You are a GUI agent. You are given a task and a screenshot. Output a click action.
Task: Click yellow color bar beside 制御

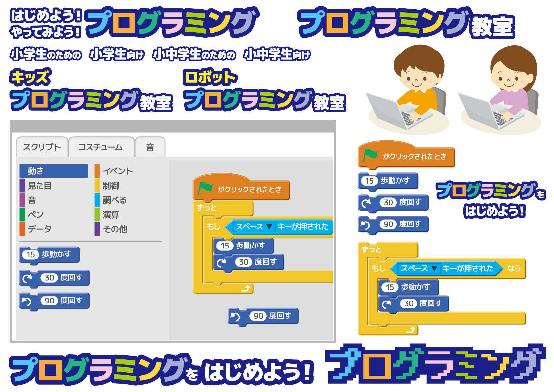point(97,186)
